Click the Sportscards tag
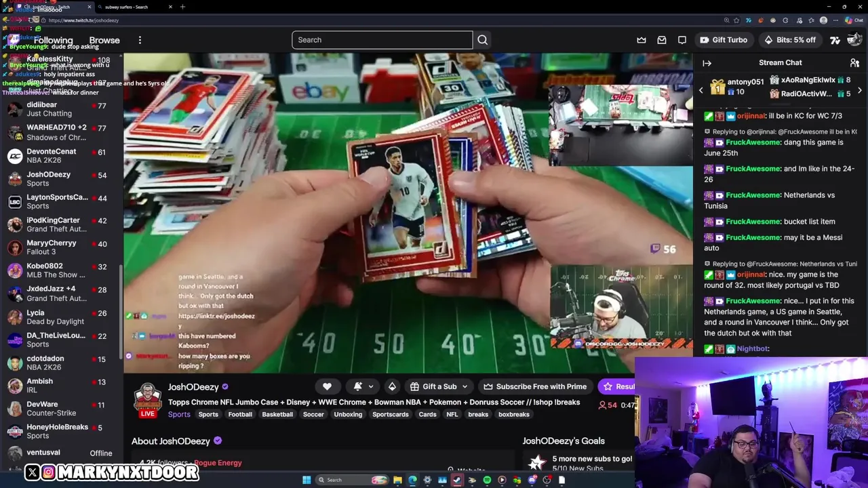868x488 pixels. tap(391, 414)
